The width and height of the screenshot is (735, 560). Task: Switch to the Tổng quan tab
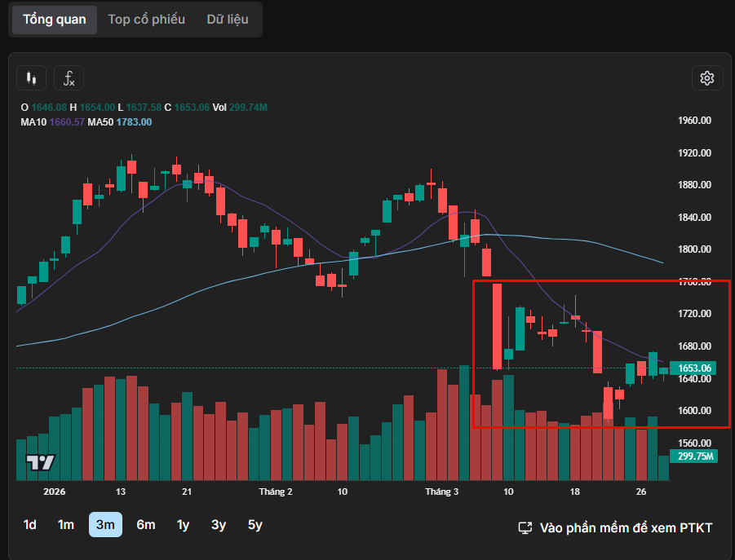point(54,19)
